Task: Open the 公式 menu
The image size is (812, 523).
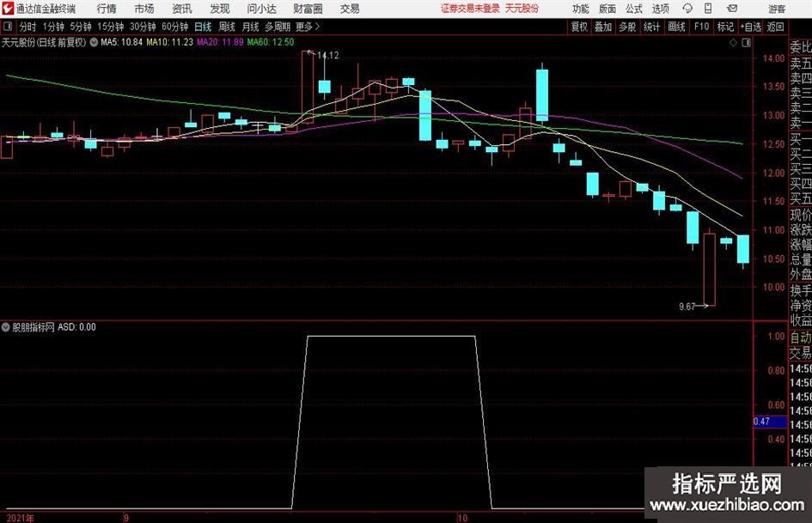Action: click(634, 9)
